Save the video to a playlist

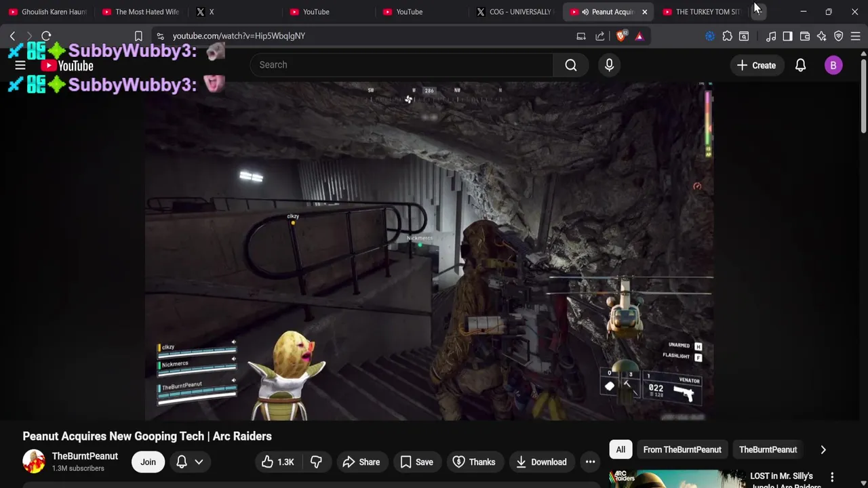click(x=416, y=462)
